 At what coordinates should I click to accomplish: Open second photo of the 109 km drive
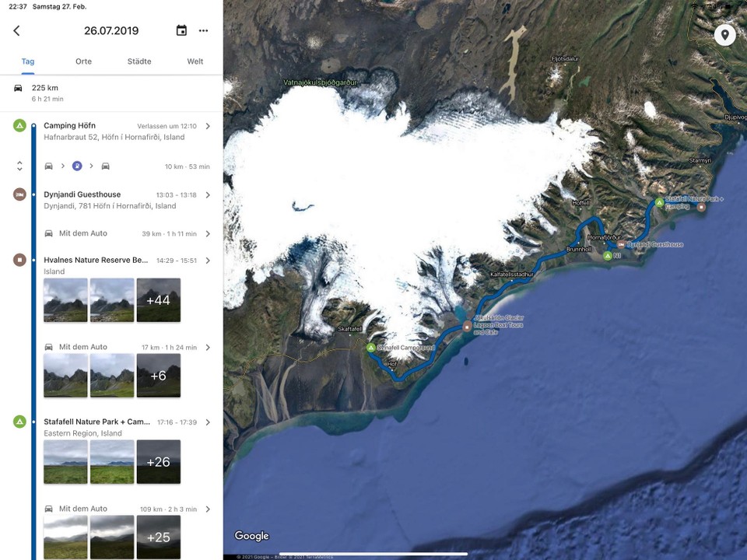[112, 537]
